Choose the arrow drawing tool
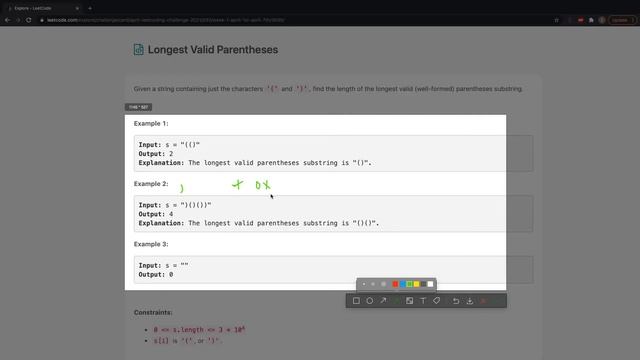 (383, 301)
